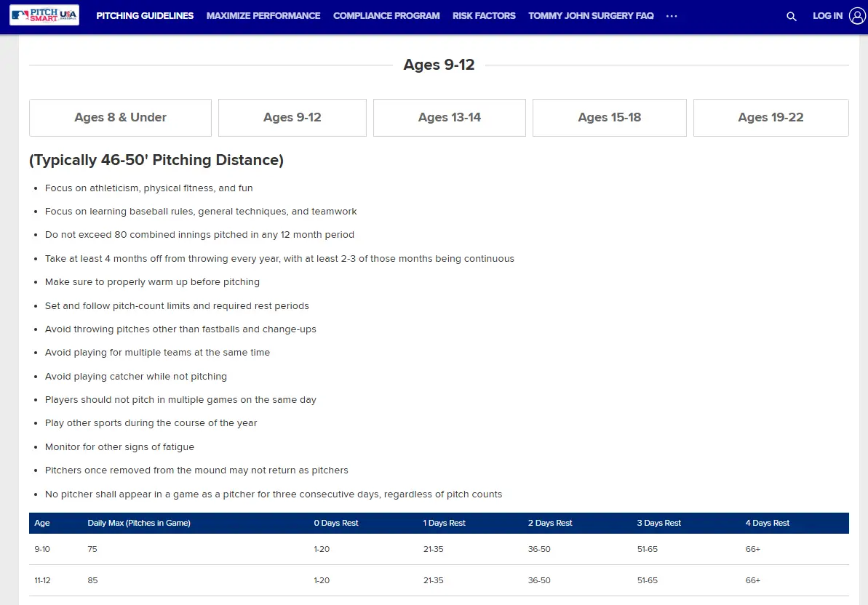Click 51-65 cell in 9-10 row
This screenshot has width=868, height=605.
pyautogui.click(x=647, y=549)
